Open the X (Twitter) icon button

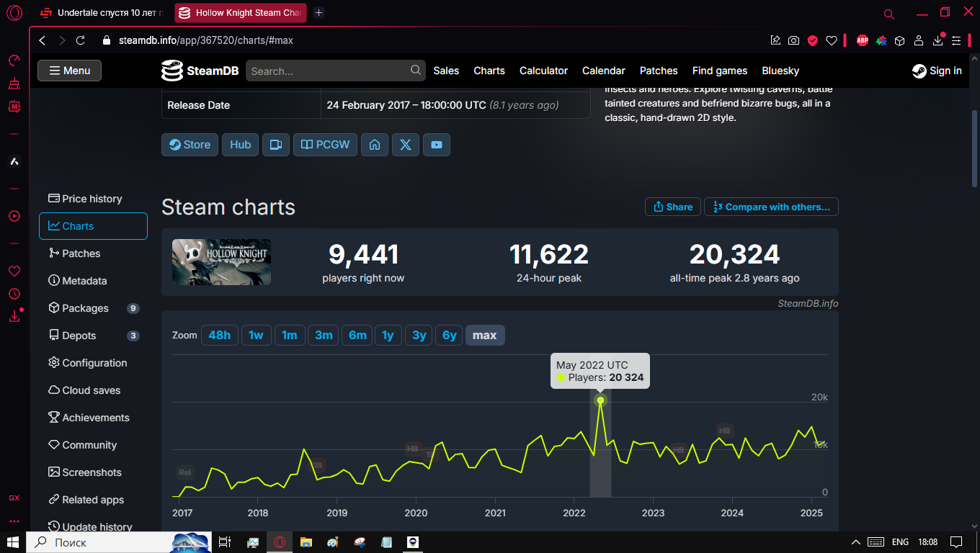pyautogui.click(x=406, y=145)
